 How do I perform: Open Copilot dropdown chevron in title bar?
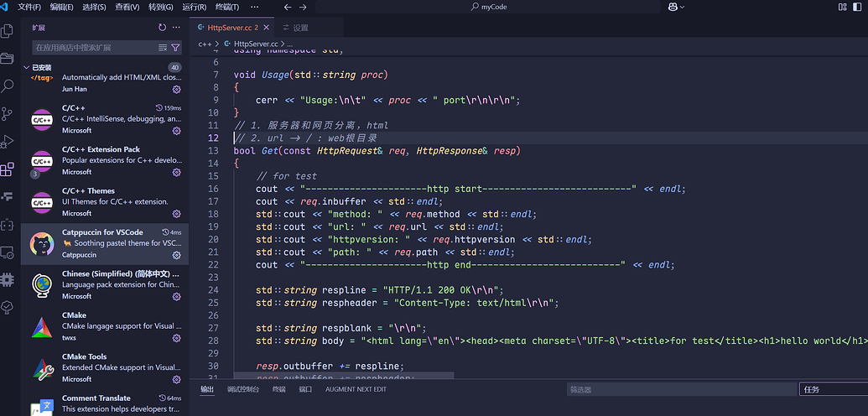(682, 8)
